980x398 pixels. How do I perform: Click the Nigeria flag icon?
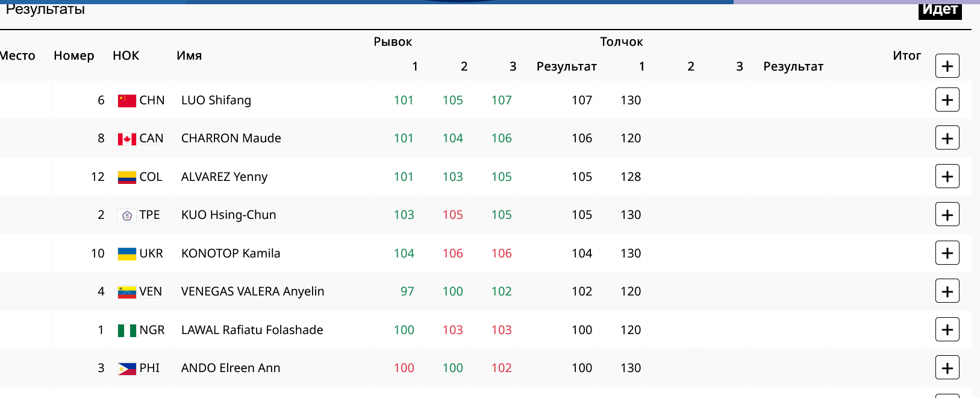point(126,330)
